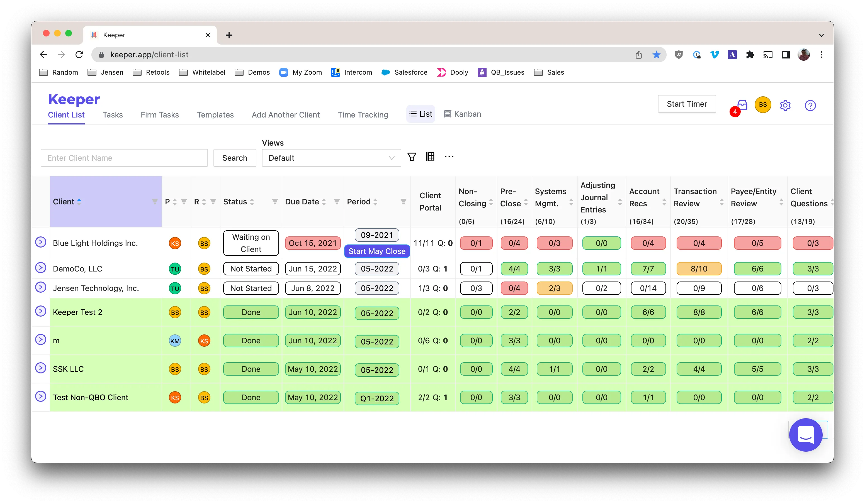The image size is (865, 504).
Task: Expand the Jensen Technology, Inc. row
Action: click(x=40, y=288)
